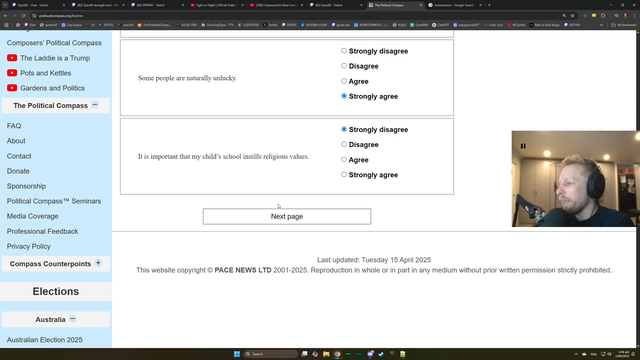Viewport: 640px width, 360px height.
Task: Select Strongly agree for religious values statement
Action: pyautogui.click(x=344, y=174)
